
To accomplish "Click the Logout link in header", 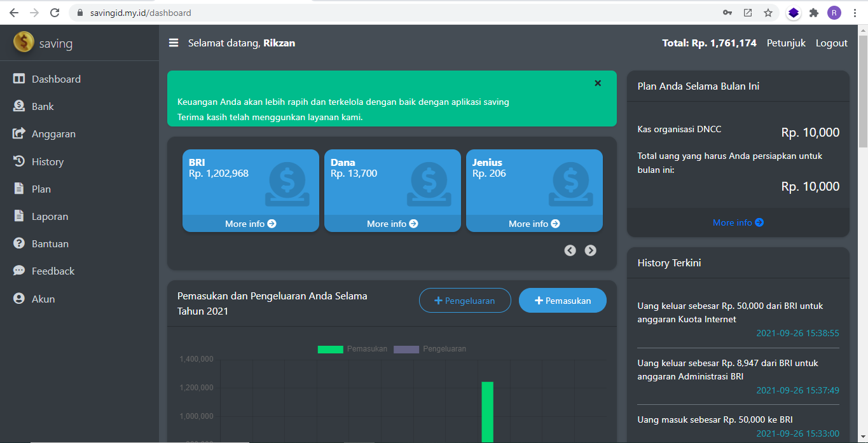I will coord(831,43).
